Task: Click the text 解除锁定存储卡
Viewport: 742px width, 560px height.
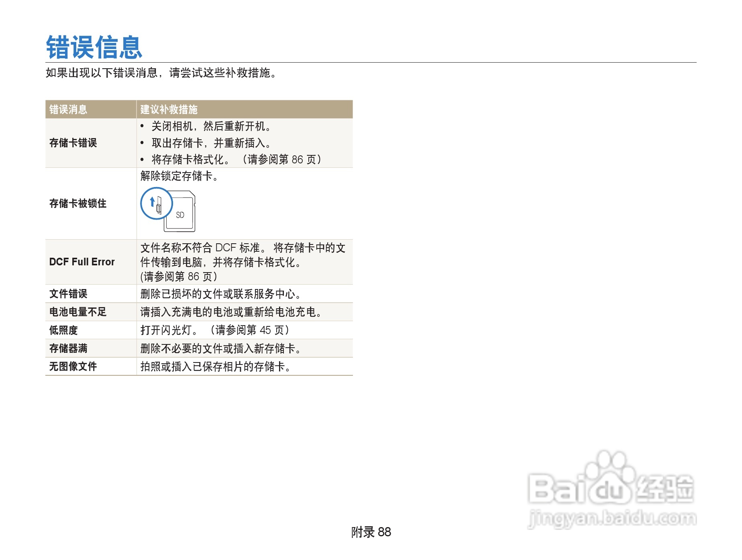Action: click(179, 176)
